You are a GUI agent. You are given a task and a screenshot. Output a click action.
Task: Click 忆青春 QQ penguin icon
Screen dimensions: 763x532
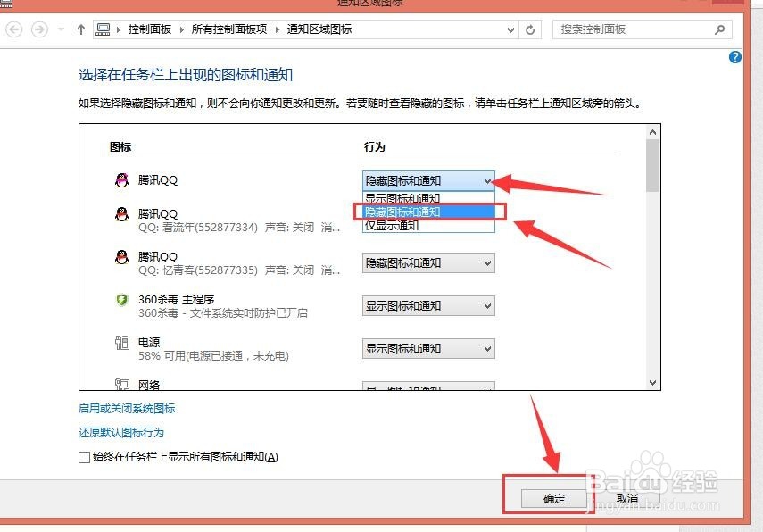121,256
